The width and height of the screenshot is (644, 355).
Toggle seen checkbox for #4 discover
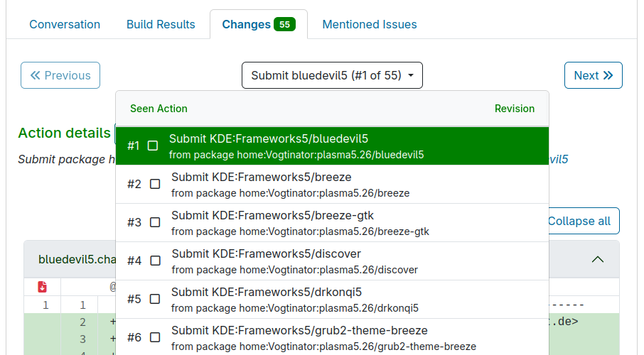tap(155, 261)
